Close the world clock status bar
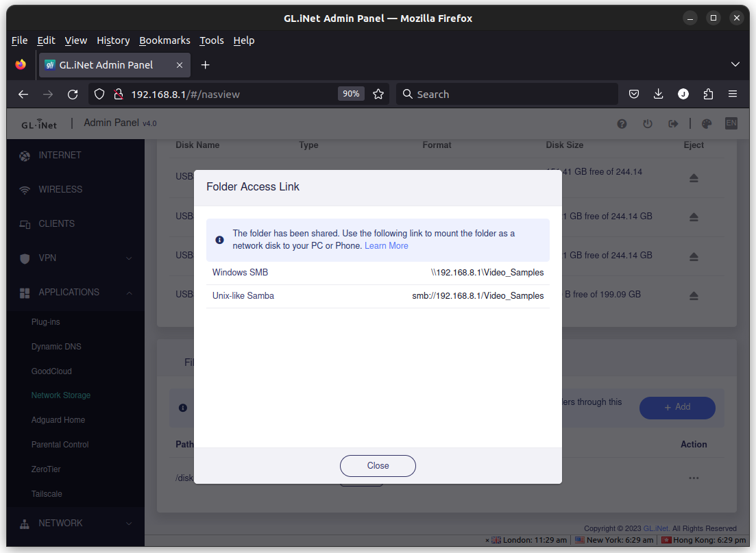Viewport: 756px width, 553px height. pyautogui.click(x=487, y=541)
